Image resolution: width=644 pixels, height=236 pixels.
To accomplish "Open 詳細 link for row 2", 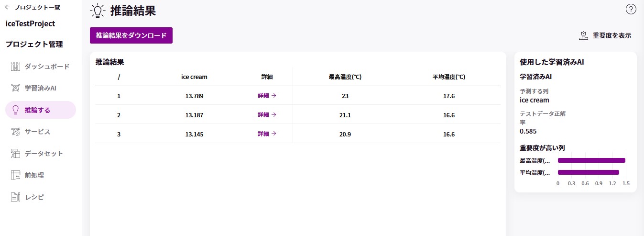I will [267, 115].
